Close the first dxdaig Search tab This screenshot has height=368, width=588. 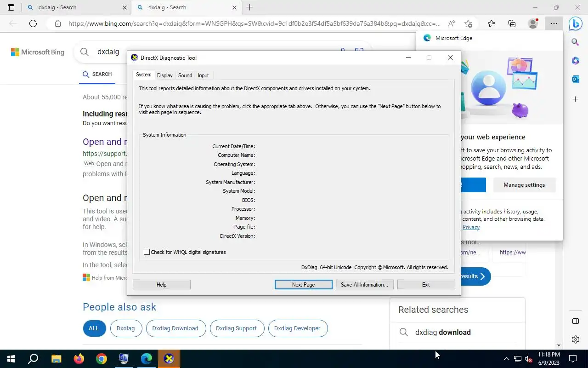[x=125, y=7]
